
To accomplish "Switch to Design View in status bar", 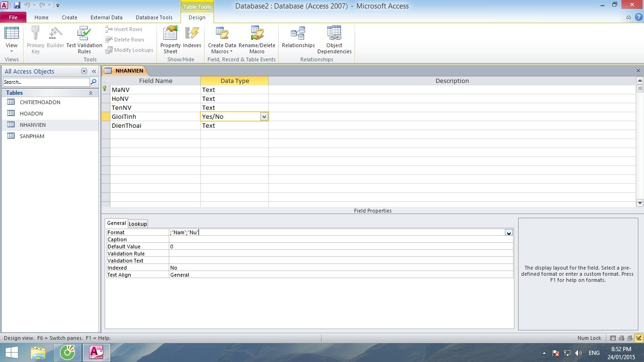I will 638,338.
